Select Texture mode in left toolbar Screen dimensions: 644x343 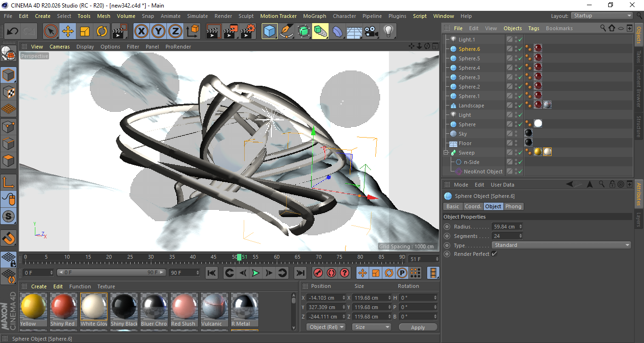9,92
